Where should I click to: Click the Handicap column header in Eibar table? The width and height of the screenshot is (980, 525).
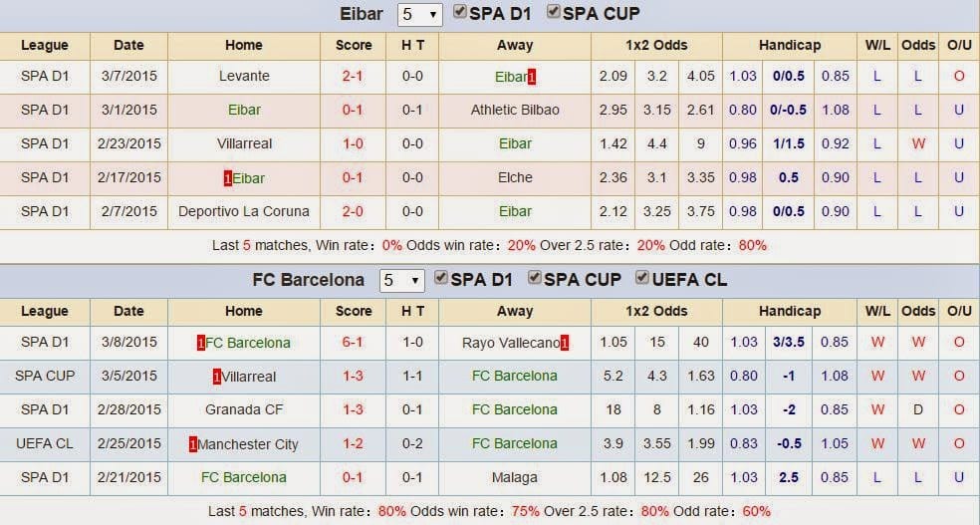tap(789, 45)
